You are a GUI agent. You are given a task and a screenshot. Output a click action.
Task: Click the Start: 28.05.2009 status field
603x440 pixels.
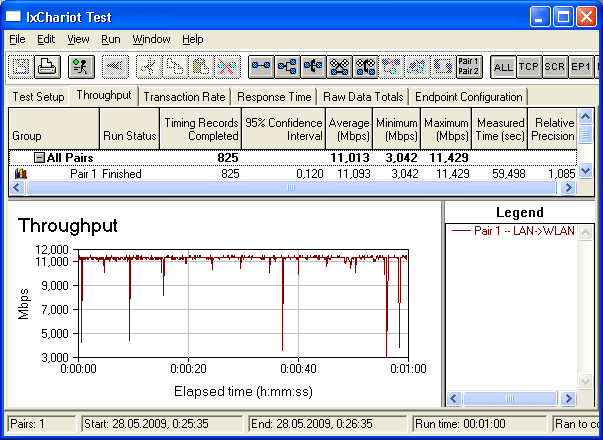[x=162, y=424]
